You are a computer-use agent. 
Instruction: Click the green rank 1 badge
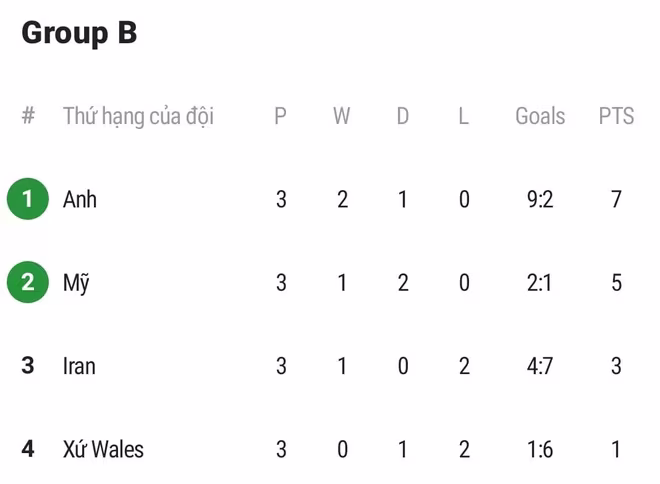coord(28,199)
